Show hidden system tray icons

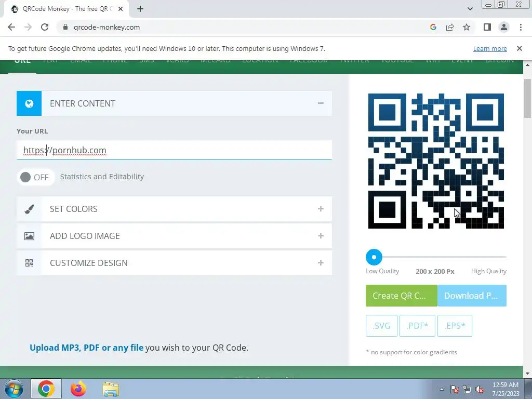(x=442, y=390)
